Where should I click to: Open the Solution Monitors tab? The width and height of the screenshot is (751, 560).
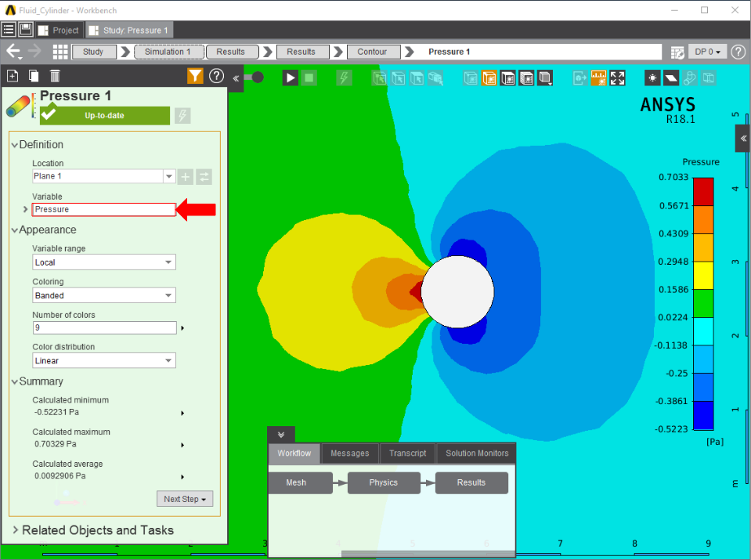pyautogui.click(x=477, y=453)
